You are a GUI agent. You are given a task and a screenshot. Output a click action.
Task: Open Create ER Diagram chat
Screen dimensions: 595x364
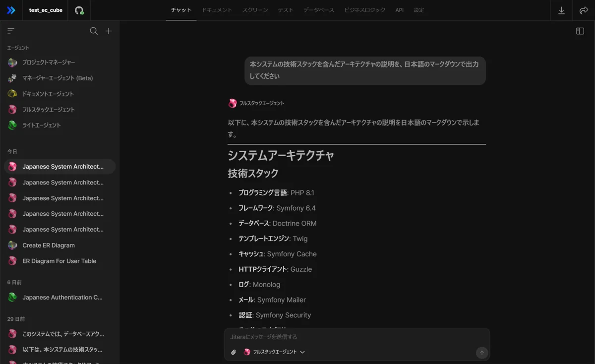59,245
